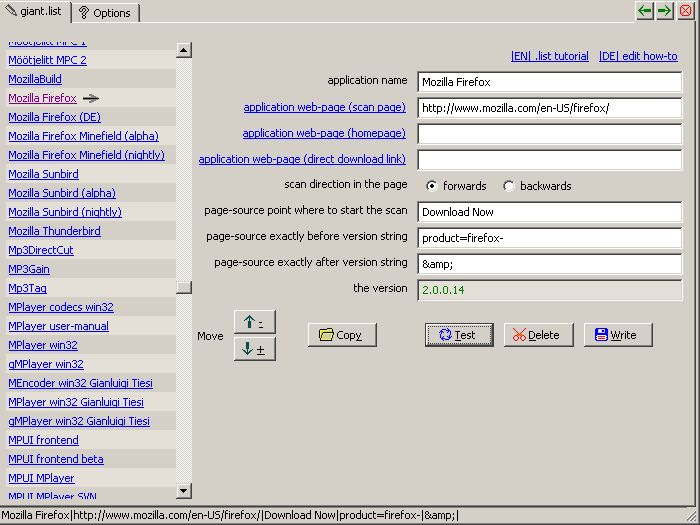700x525 pixels.
Task: Open the Options tab
Action: [x=105, y=13]
